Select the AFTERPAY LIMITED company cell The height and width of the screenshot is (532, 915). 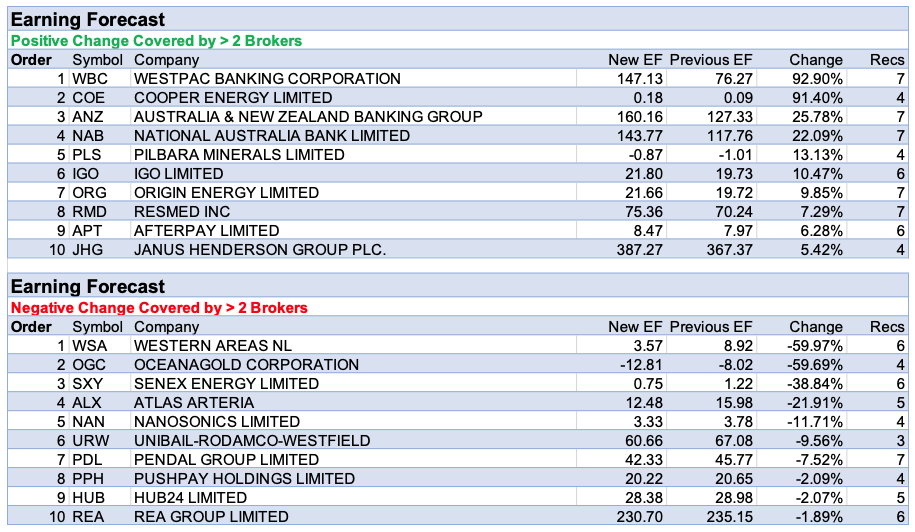(206, 231)
